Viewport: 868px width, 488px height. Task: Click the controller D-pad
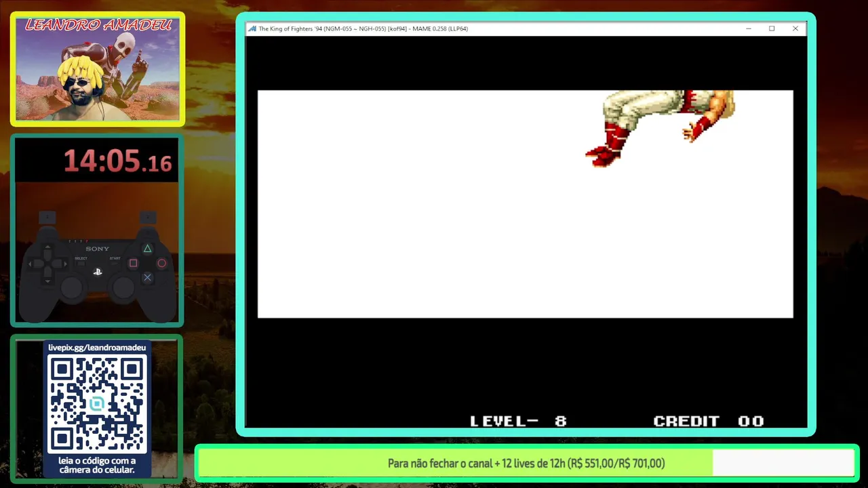[x=47, y=263]
